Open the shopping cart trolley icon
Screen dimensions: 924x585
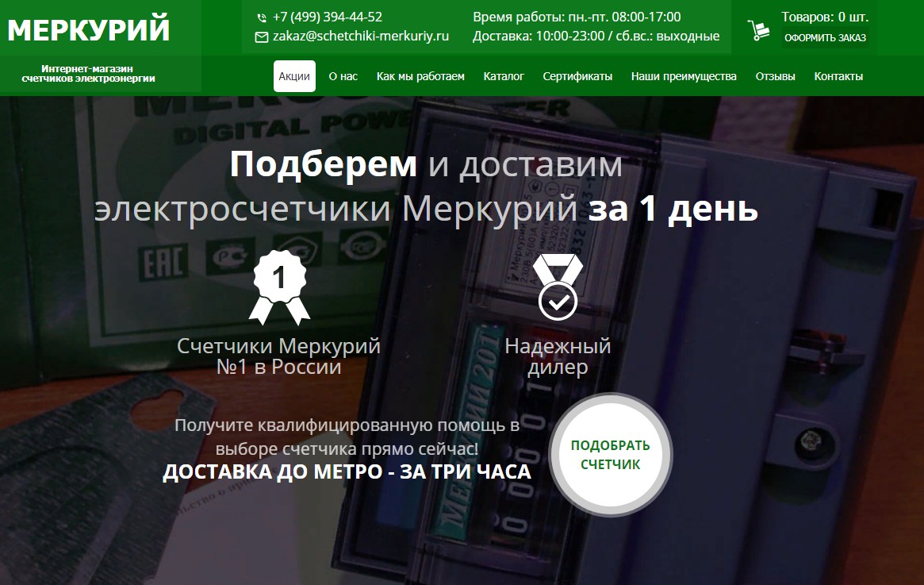pos(758,29)
